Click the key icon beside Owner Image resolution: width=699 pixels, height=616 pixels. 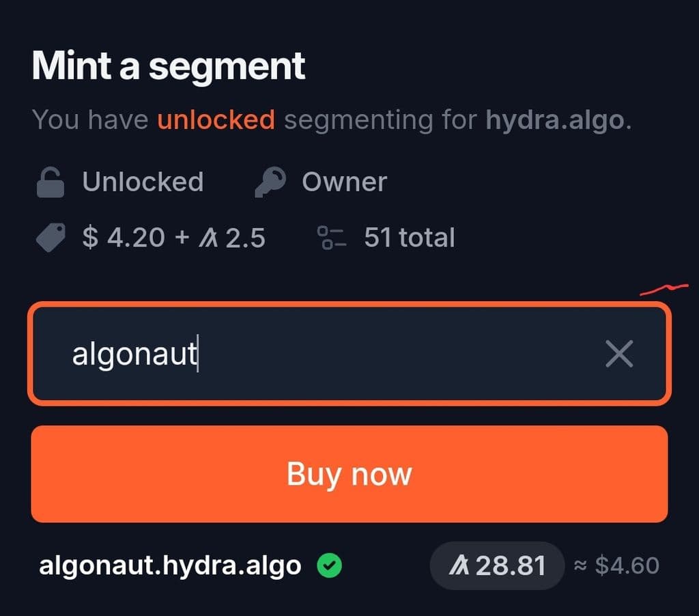point(270,183)
